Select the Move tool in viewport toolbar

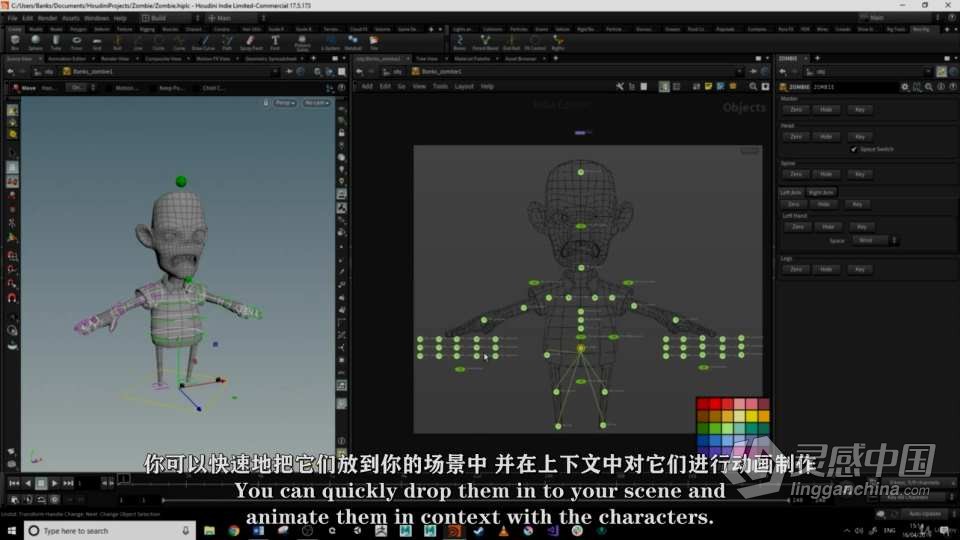click(x=23, y=88)
